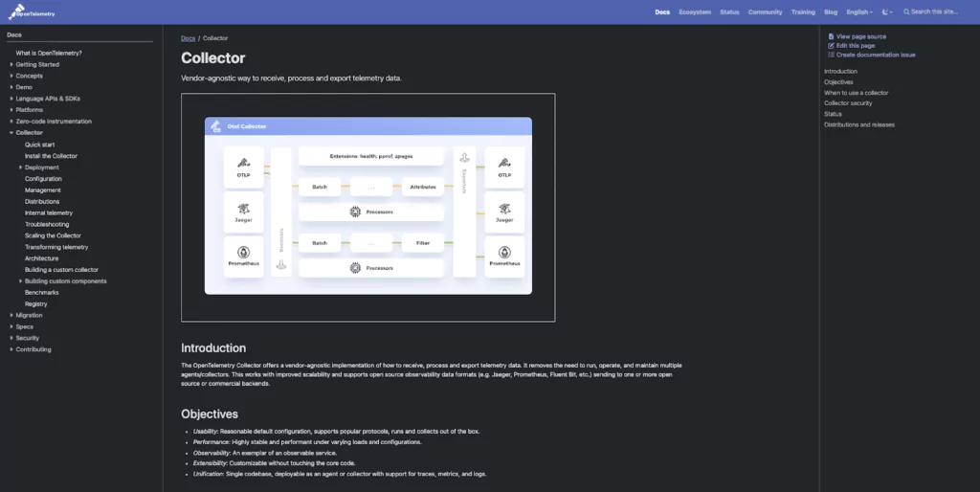Image resolution: width=980 pixels, height=492 pixels.
Task: Collapse the Collector sidebar section arrow
Action: (11, 132)
